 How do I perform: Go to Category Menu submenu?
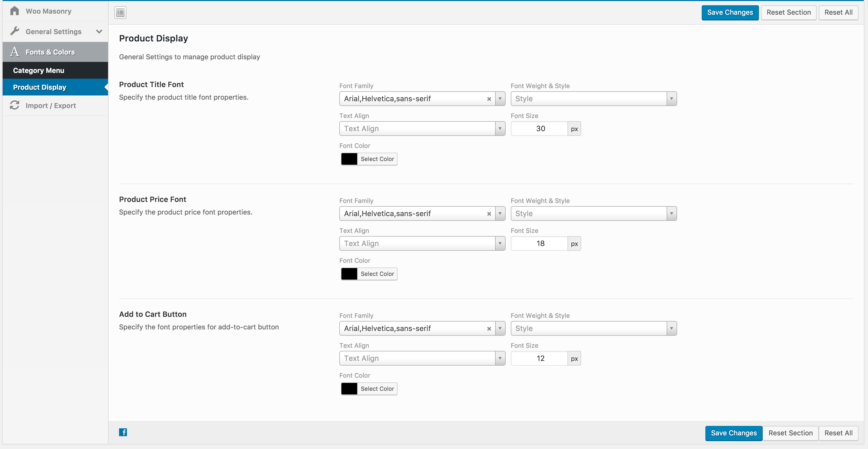[55, 71]
